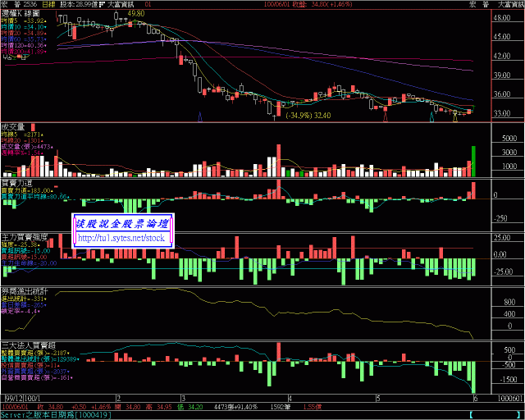Viewport: 525px width, 420px height.
Task: Click the red triangle marker under the candles
Action: point(386,116)
